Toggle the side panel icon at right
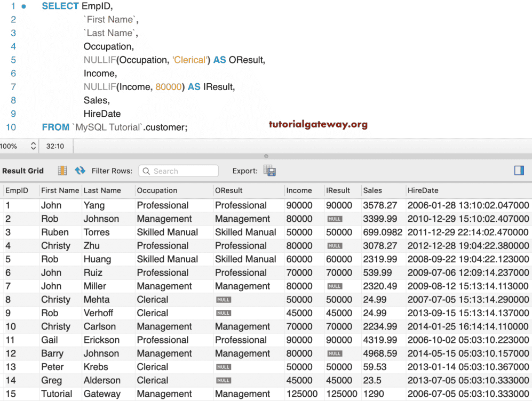The image size is (532, 401). (x=519, y=170)
